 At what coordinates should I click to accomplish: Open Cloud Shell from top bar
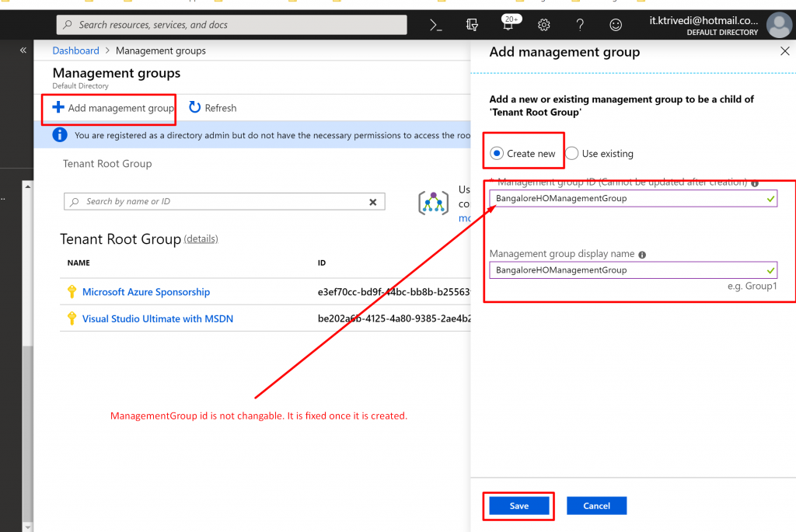pos(436,25)
